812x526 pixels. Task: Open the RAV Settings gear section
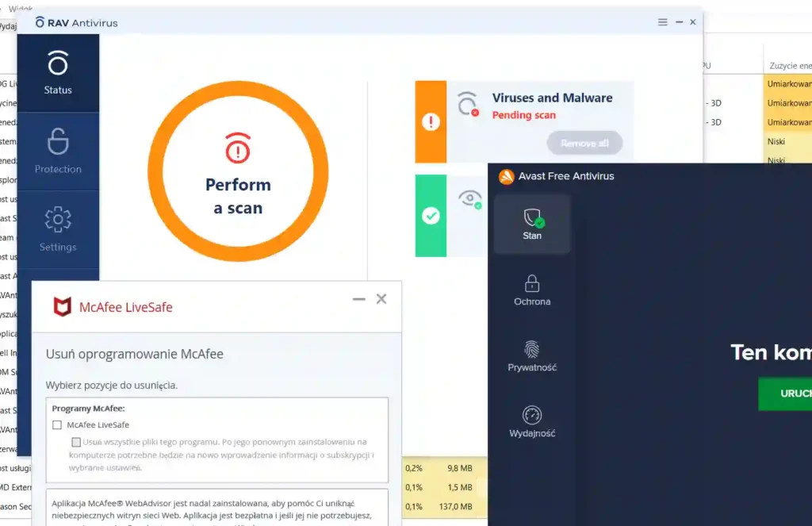click(58, 229)
